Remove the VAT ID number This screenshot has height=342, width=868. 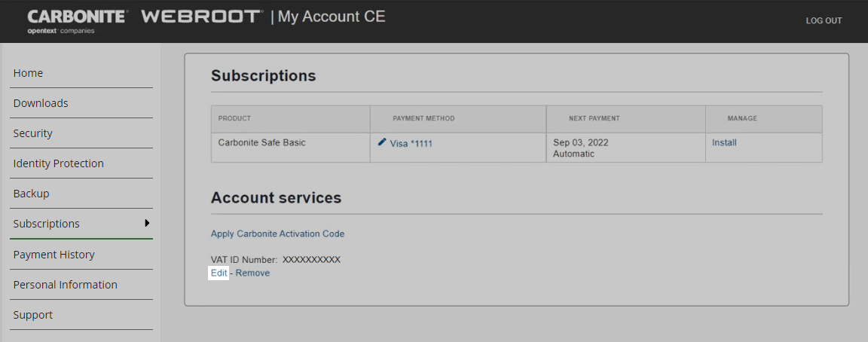point(253,273)
